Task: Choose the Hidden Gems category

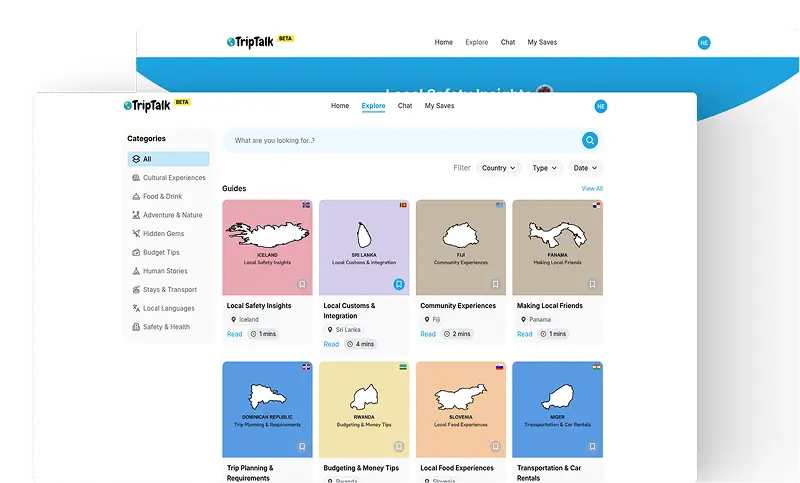Action: point(162,234)
